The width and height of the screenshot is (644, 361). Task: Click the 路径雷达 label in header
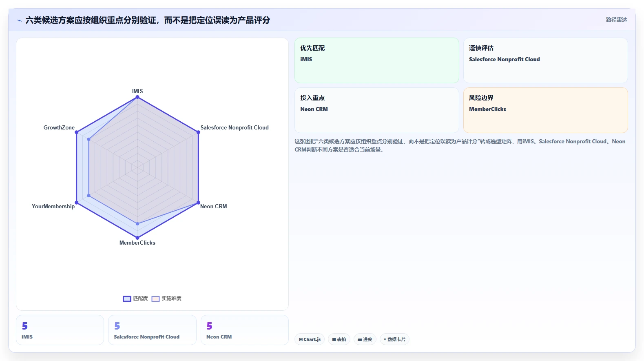(616, 20)
